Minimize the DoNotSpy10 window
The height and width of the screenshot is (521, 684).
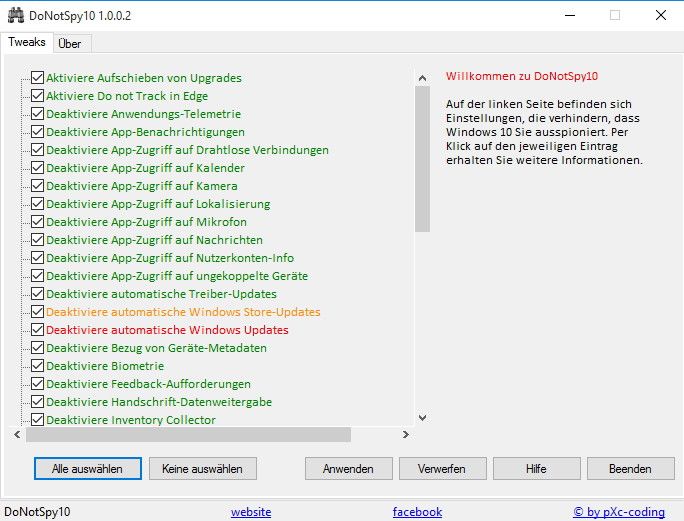pos(570,15)
